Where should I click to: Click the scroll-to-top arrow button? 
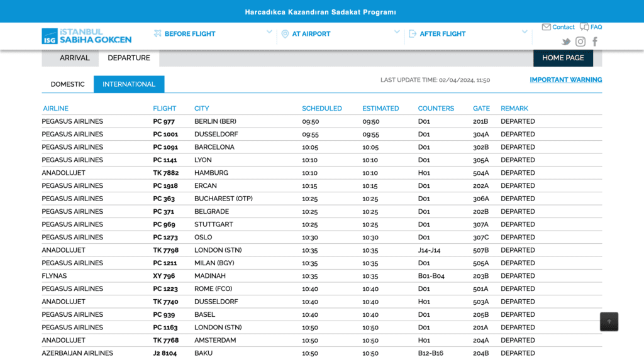click(x=609, y=322)
